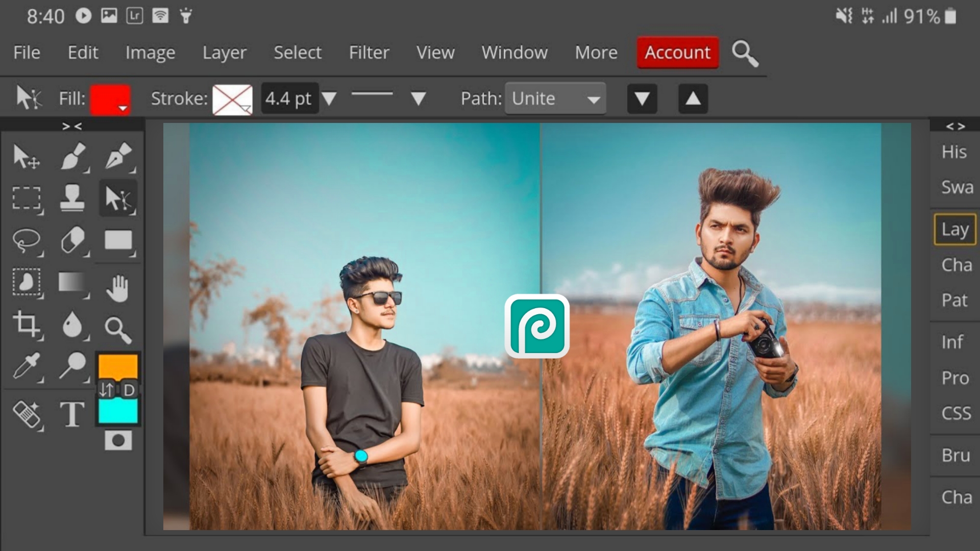Select the Brush tool
Screen dimensions: 980x551
pos(72,157)
